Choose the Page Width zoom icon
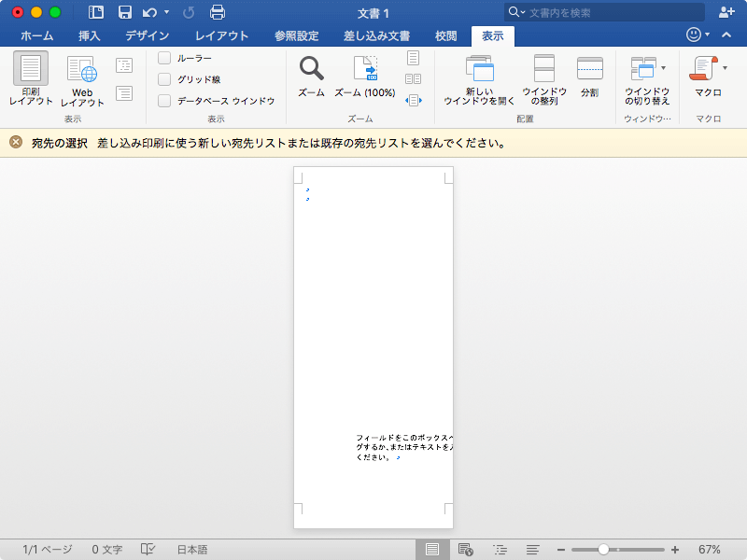 coord(413,101)
